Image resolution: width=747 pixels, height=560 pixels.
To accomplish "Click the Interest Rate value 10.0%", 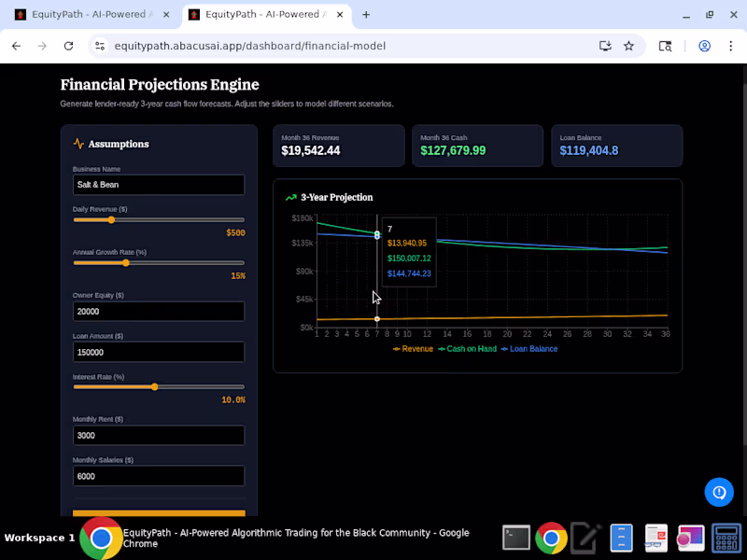I will tap(233, 400).
